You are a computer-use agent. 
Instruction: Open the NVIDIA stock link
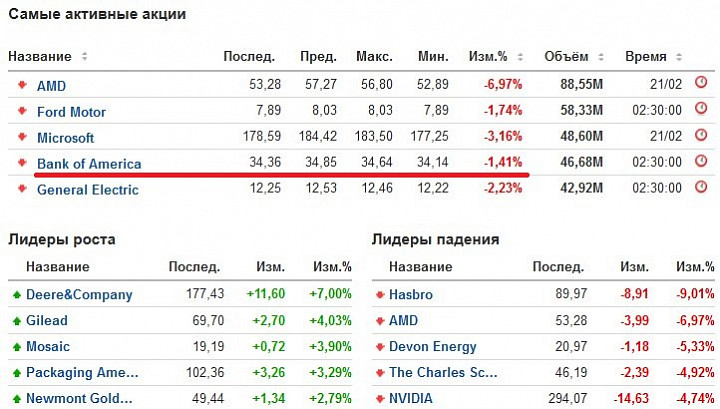coord(411,398)
